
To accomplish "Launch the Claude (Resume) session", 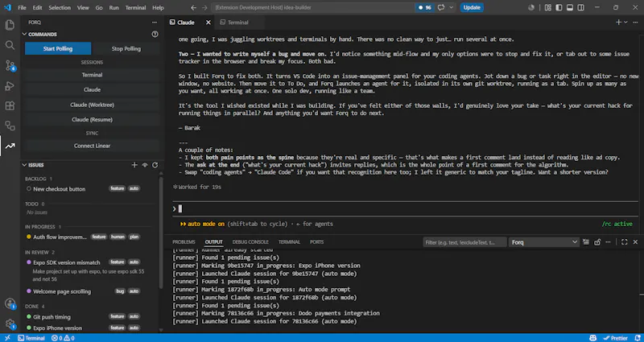I will click(92, 119).
